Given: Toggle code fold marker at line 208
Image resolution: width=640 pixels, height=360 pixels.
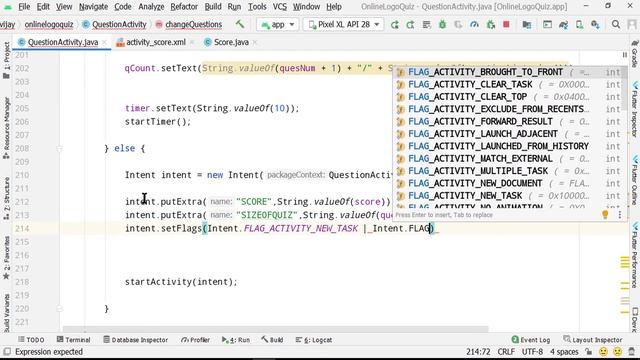Looking at the screenshot, I should point(59,149).
